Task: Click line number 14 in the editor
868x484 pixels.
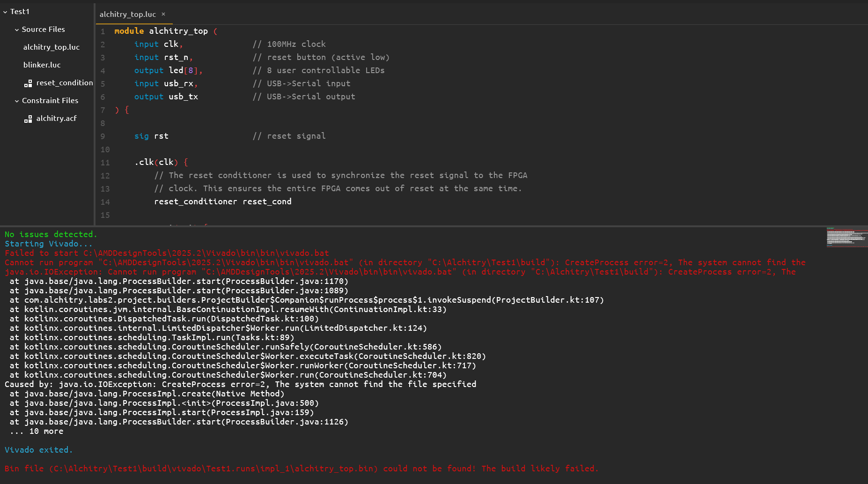Action: (105, 201)
